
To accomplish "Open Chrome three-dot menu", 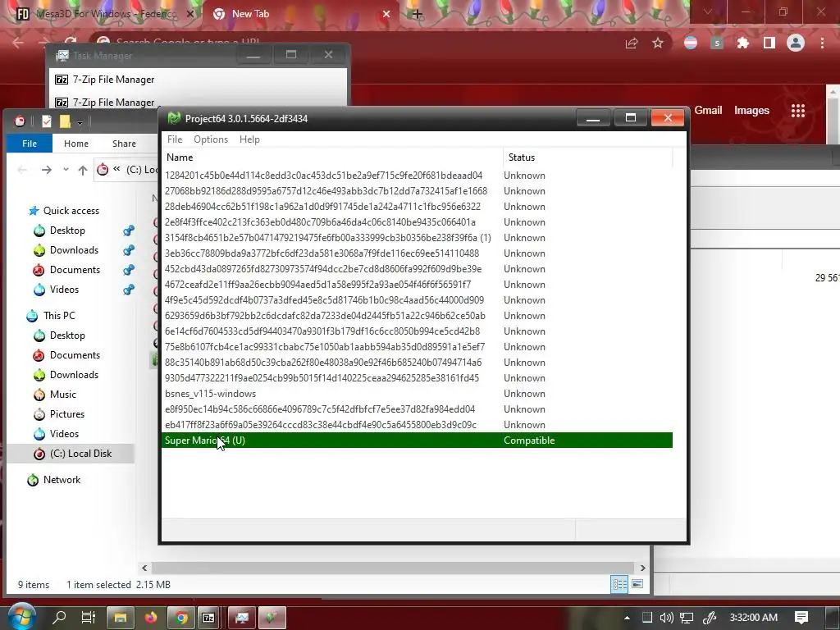I will pyautogui.click(x=822, y=43).
